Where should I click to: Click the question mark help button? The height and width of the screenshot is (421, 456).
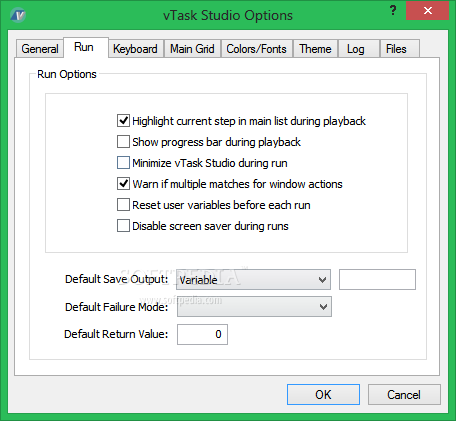(393, 11)
